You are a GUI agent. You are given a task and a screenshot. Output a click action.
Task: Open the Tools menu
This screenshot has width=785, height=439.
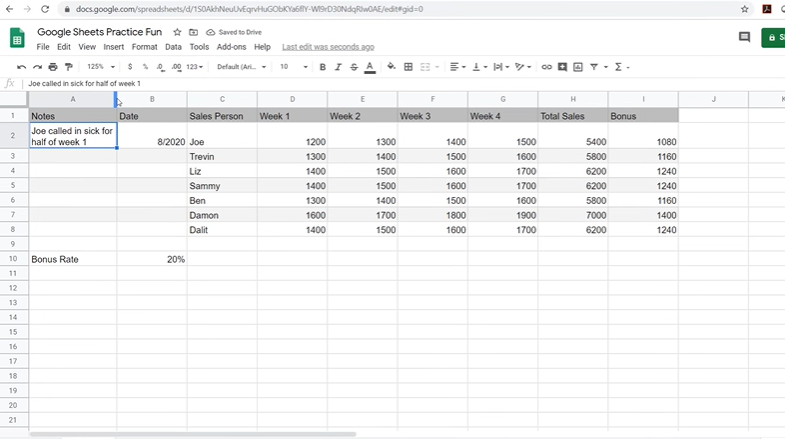(199, 47)
